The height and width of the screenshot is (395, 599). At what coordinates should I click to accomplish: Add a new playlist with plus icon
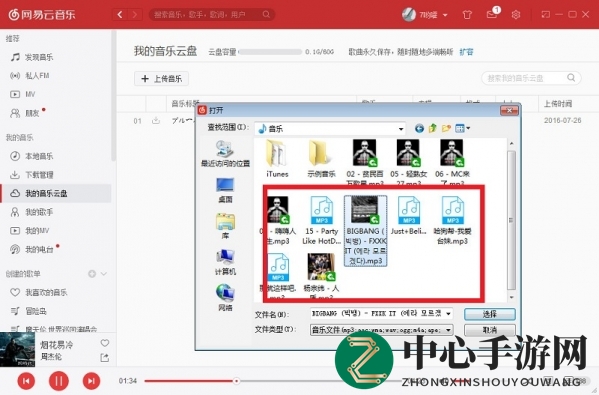(x=92, y=274)
